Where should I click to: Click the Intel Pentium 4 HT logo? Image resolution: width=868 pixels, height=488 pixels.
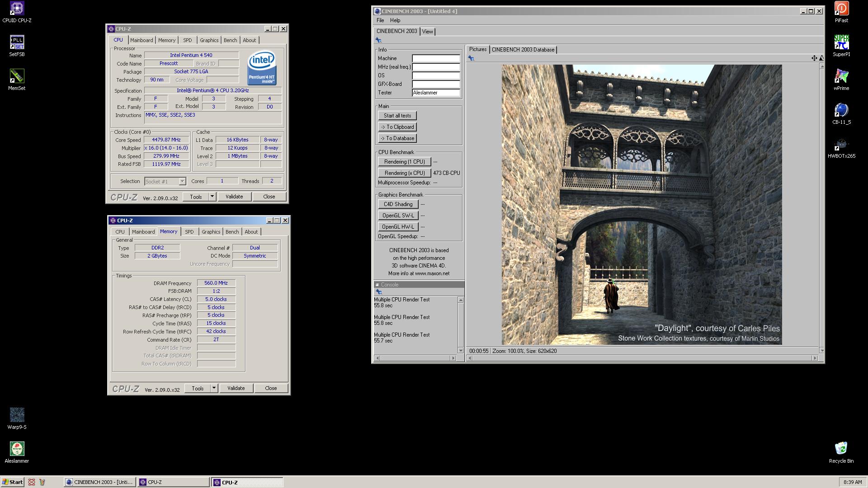tap(262, 68)
